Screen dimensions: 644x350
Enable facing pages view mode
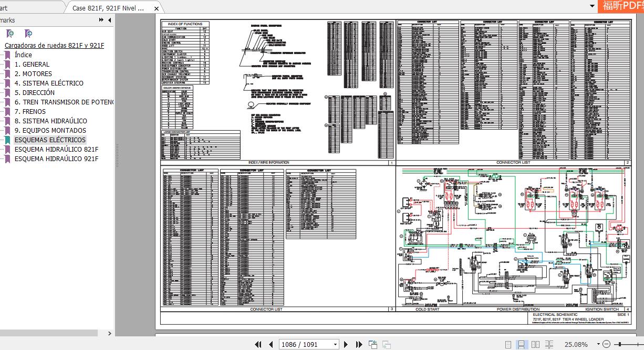click(x=535, y=344)
